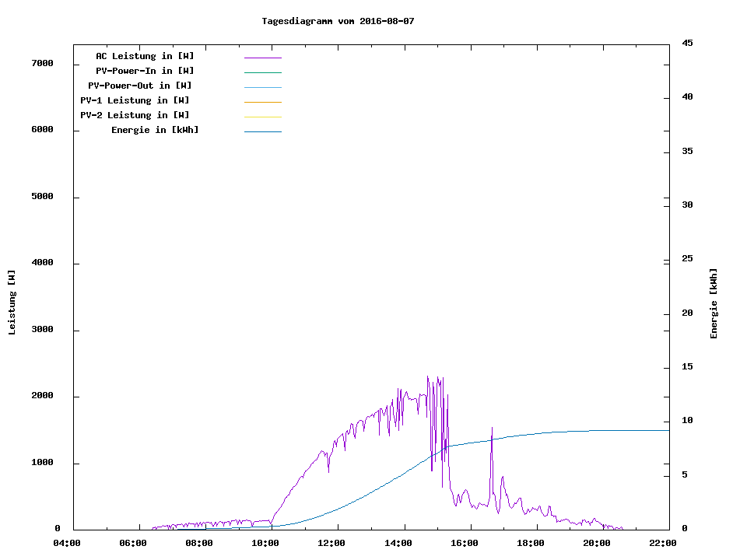Click the 10 value on right axis
Viewport: 747px width, 560px height.
687,421
